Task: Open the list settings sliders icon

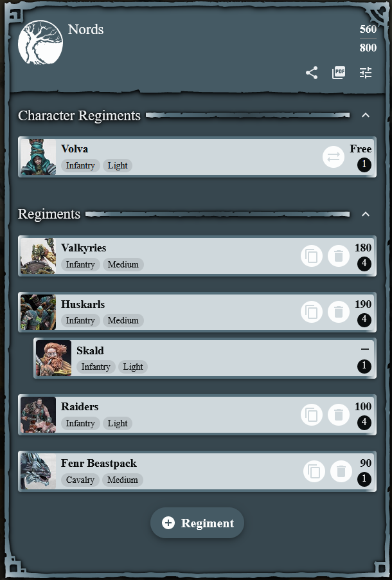Action: point(366,73)
